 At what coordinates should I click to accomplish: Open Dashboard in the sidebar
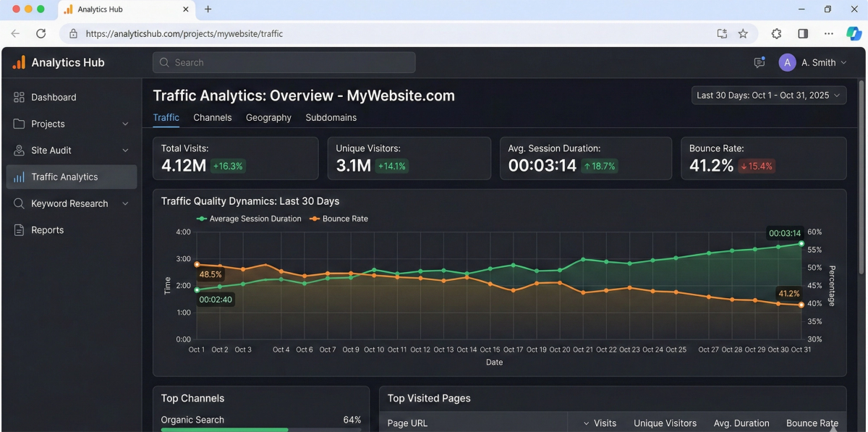(72, 97)
